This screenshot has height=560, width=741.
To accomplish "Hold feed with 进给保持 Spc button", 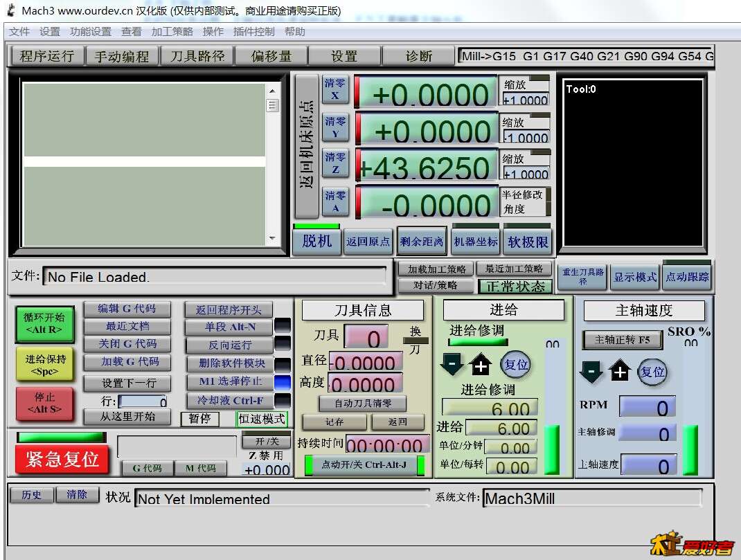I will click(x=45, y=364).
